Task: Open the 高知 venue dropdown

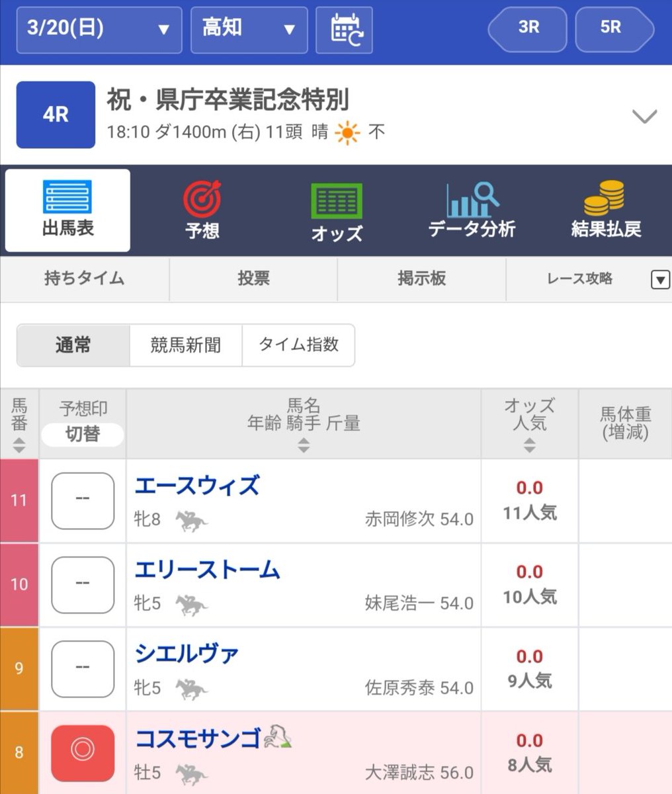Action: [249, 30]
